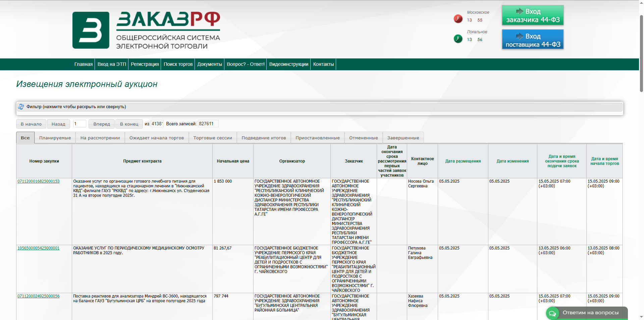Open purchase 0711200016825000153

pyautogui.click(x=38, y=181)
